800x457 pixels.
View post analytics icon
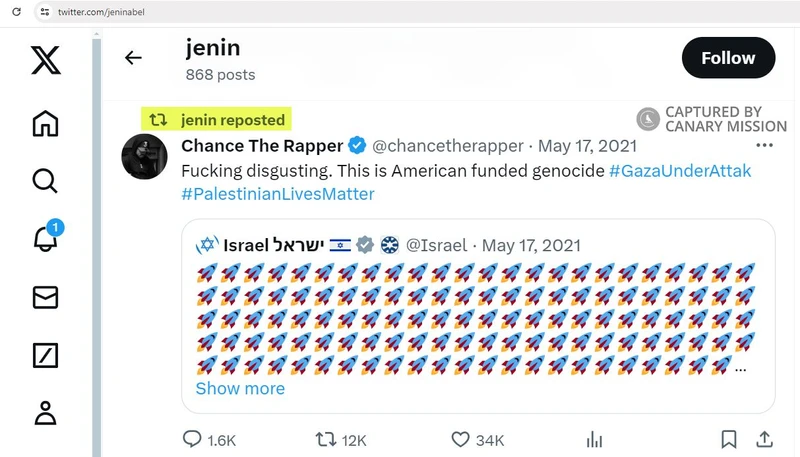click(x=594, y=439)
